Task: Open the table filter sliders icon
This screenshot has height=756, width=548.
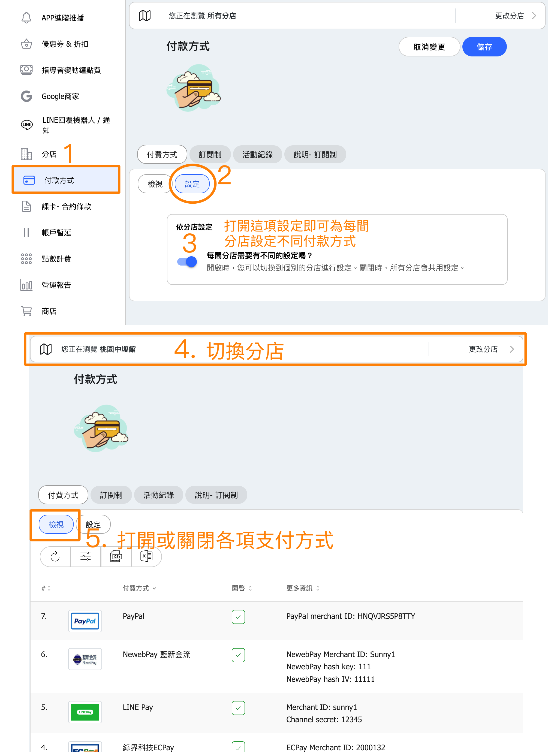Action: tap(85, 556)
